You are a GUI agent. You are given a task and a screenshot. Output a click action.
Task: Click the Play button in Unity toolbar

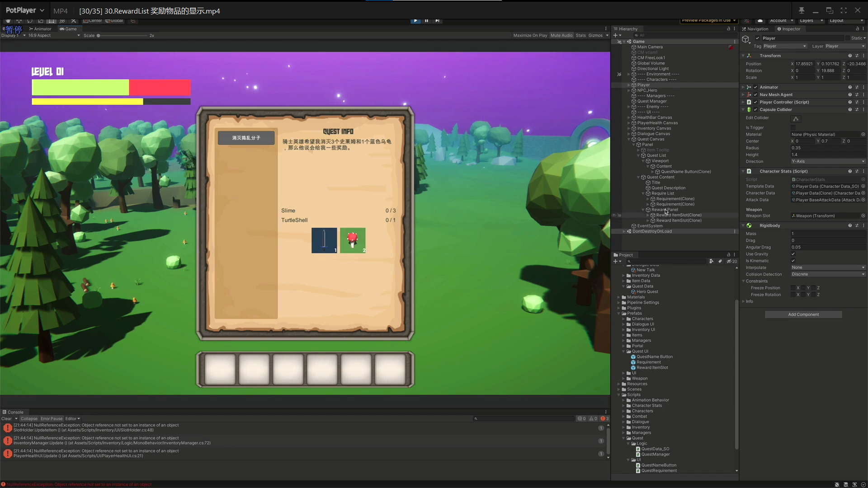pos(415,20)
